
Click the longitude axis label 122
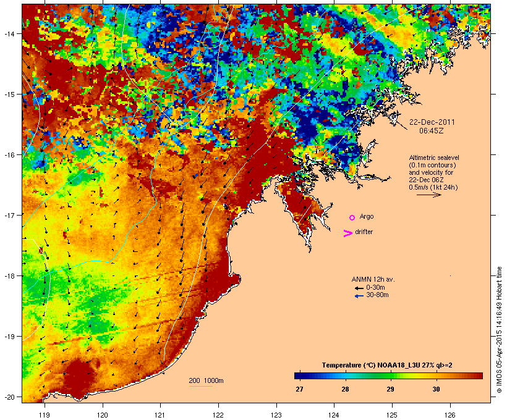(x=218, y=415)
